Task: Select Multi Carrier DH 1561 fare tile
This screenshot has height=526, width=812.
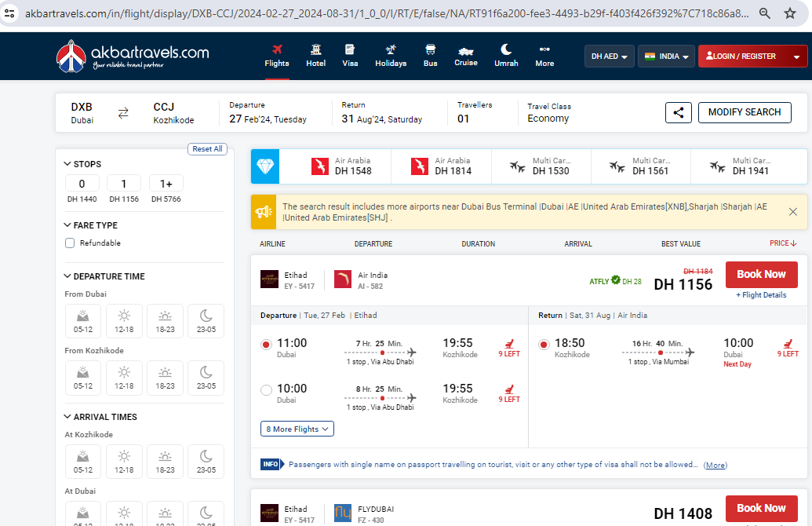Action: (x=641, y=166)
